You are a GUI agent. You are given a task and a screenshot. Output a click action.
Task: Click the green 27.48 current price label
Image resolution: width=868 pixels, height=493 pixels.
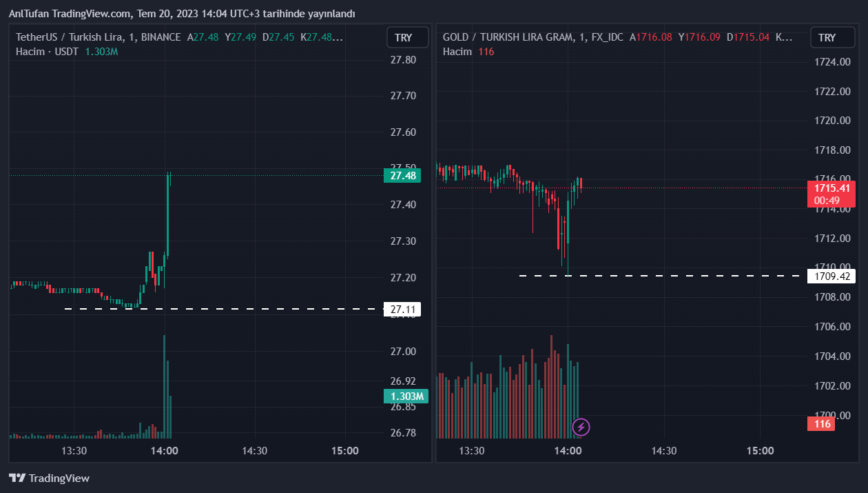coord(402,176)
